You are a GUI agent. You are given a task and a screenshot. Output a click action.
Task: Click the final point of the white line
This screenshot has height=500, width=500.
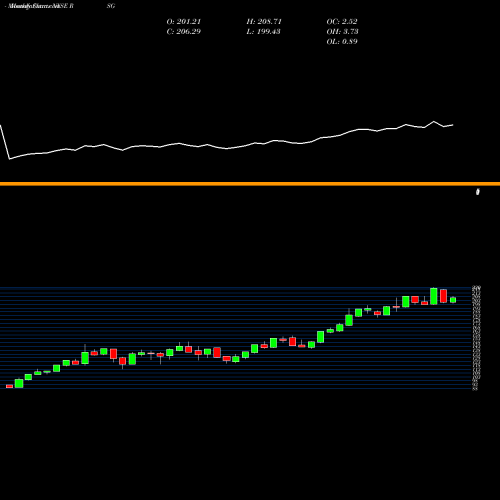point(453,125)
